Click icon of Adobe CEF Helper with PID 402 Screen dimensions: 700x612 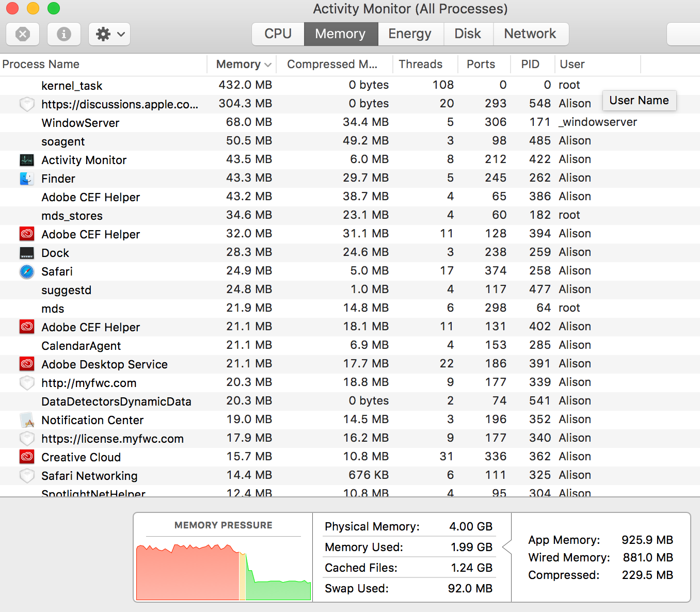point(27,327)
